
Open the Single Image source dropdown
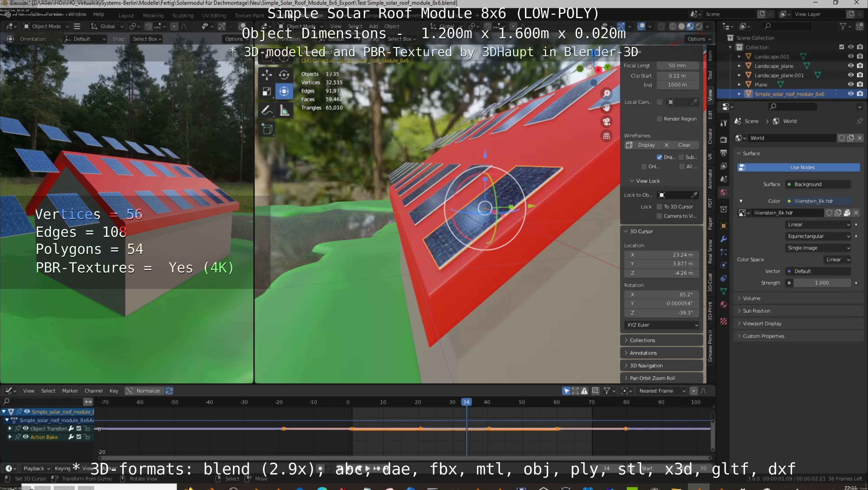(818, 248)
